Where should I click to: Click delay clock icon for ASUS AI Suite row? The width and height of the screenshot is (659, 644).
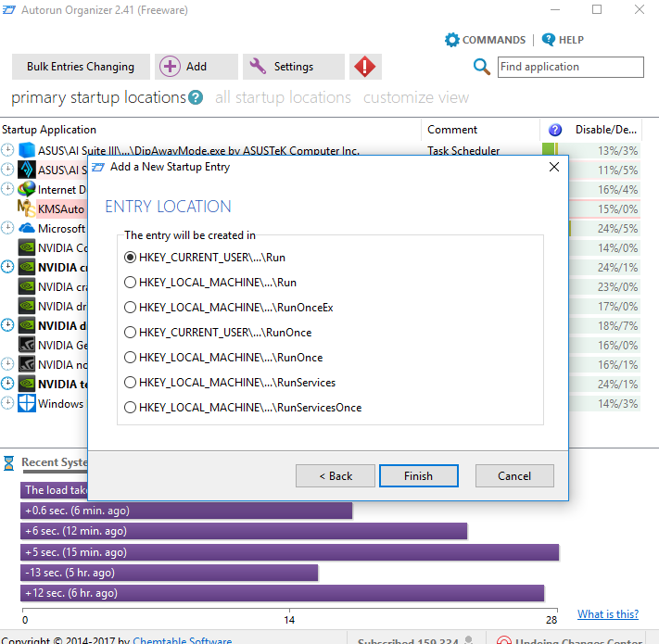point(7,170)
